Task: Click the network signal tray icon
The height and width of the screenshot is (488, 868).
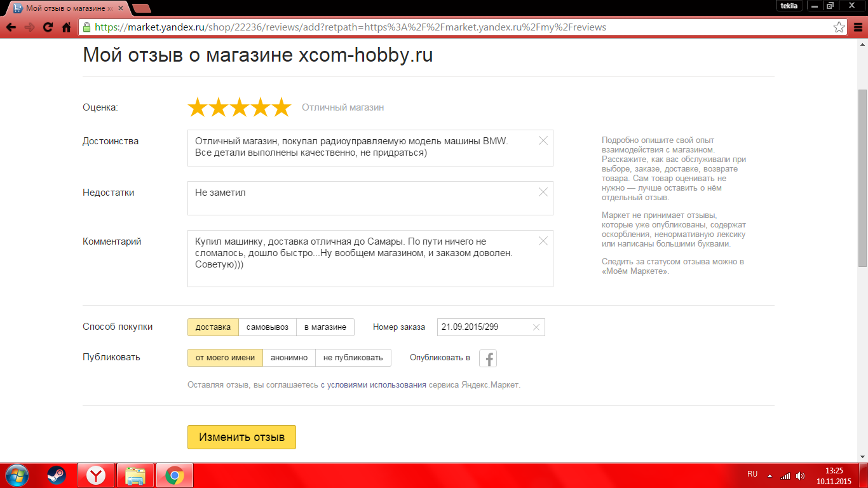Action: tap(785, 476)
